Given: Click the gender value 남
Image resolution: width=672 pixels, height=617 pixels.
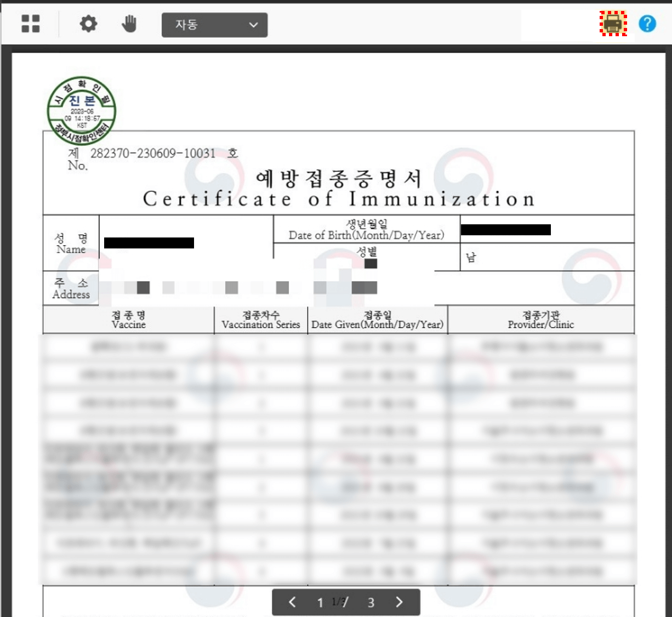Looking at the screenshot, I should pos(471,257).
